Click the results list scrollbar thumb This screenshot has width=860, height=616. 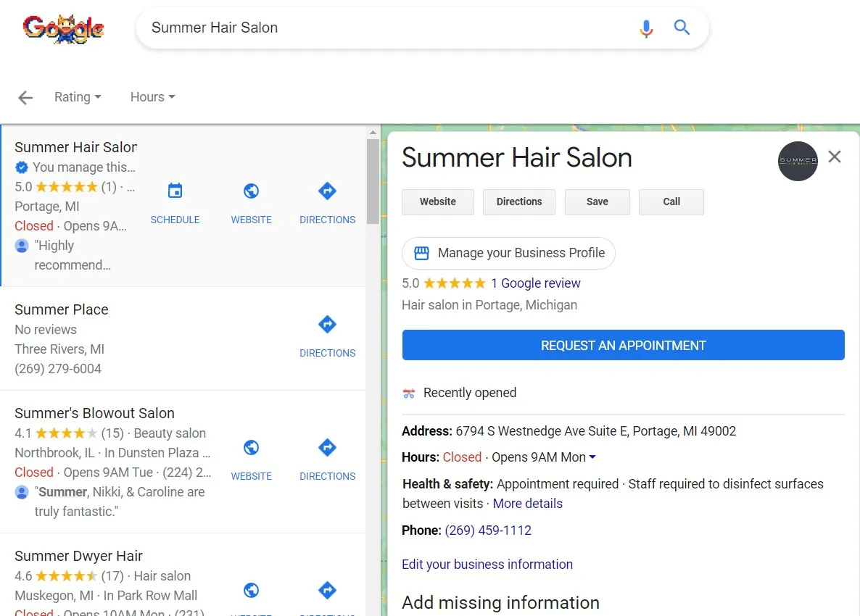tap(373, 181)
